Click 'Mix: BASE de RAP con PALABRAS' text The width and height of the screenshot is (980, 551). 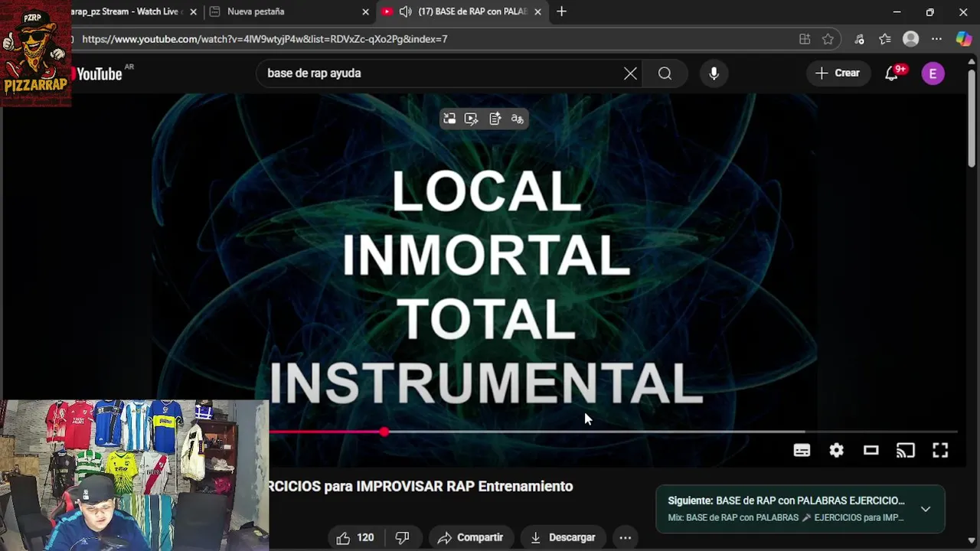(x=786, y=517)
